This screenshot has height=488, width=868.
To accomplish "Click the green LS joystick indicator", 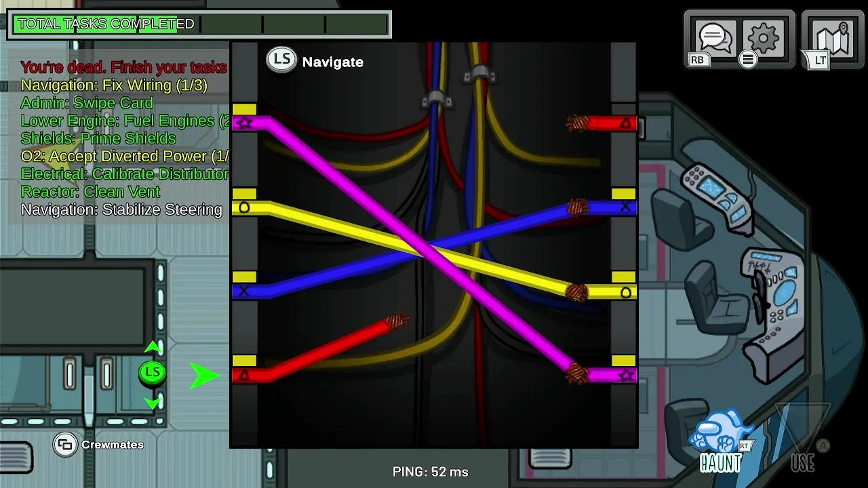I will [153, 373].
